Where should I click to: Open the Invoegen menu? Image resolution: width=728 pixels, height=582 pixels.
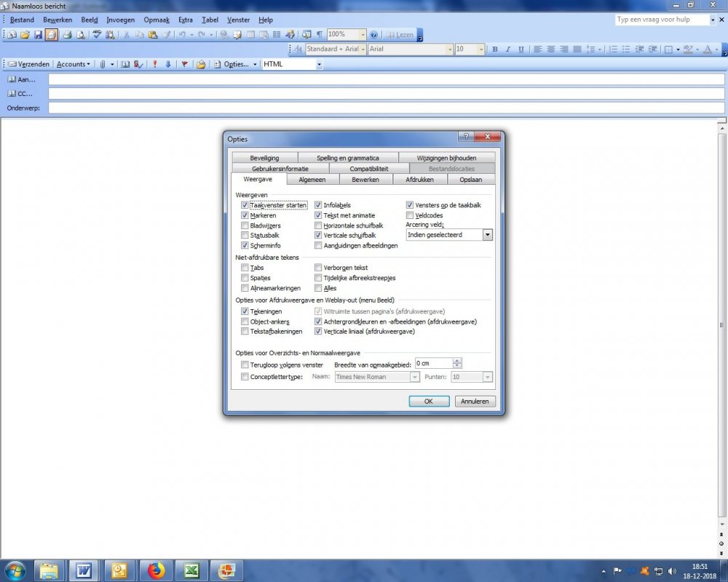[120, 20]
